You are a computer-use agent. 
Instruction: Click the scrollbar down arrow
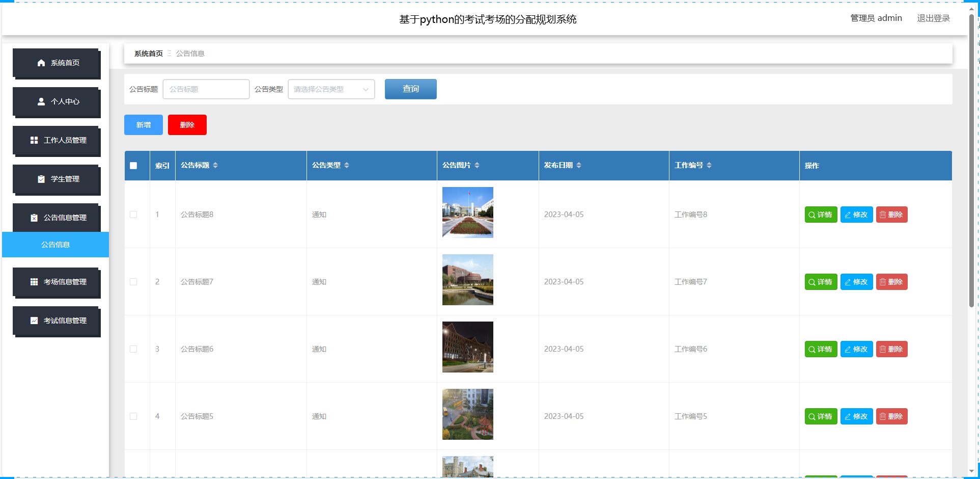pos(971,471)
